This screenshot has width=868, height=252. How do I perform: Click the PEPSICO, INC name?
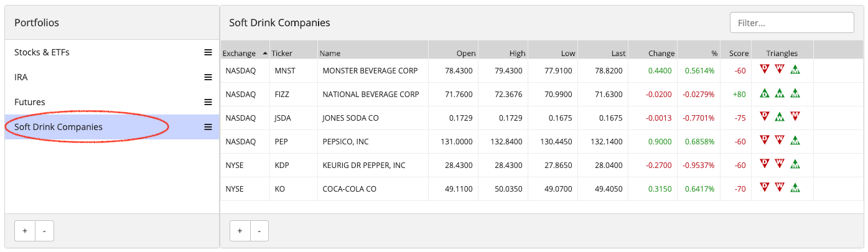pos(345,142)
